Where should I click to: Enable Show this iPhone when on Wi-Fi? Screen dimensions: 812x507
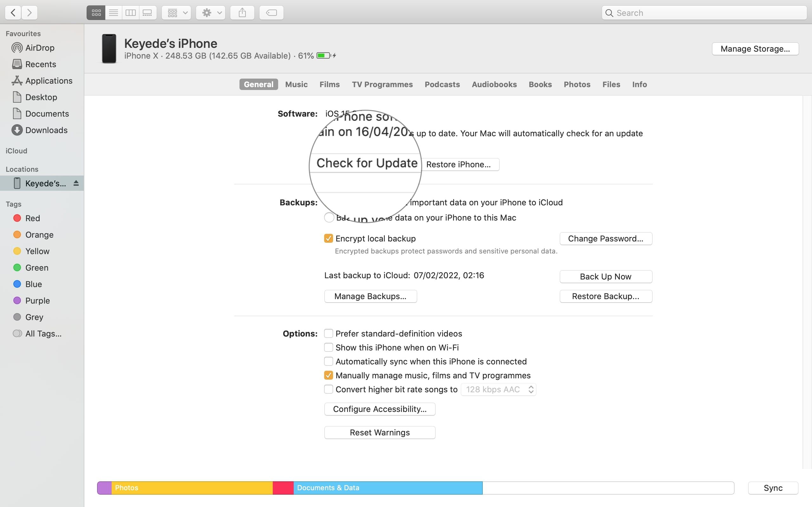coord(328,347)
